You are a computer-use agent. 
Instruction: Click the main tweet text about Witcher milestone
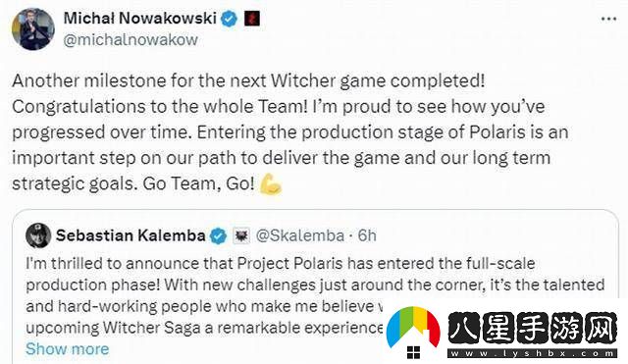point(290,132)
